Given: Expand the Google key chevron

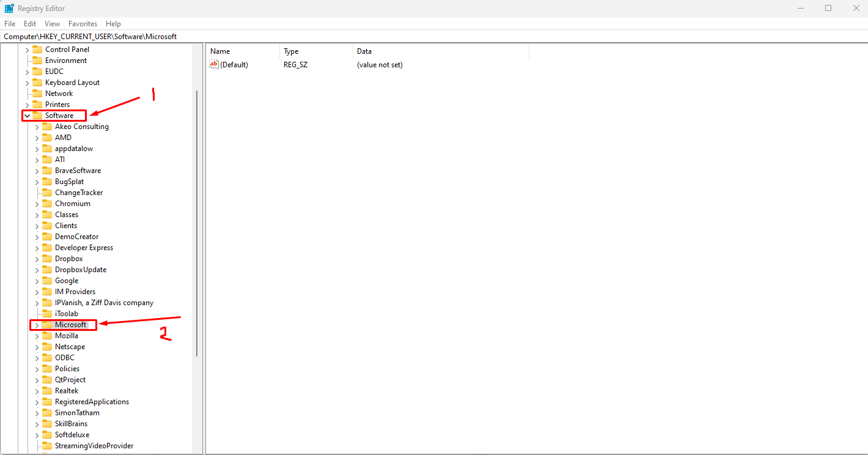Looking at the screenshot, I should tap(37, 281).
